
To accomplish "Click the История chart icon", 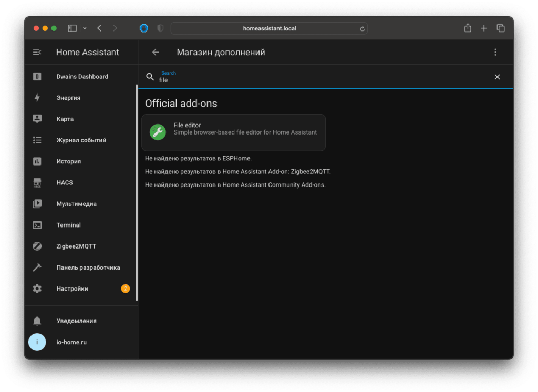I will coord(37,161).
